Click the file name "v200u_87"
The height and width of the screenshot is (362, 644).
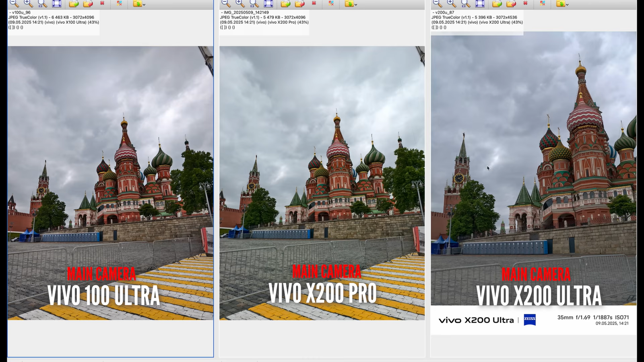point(445,12)
